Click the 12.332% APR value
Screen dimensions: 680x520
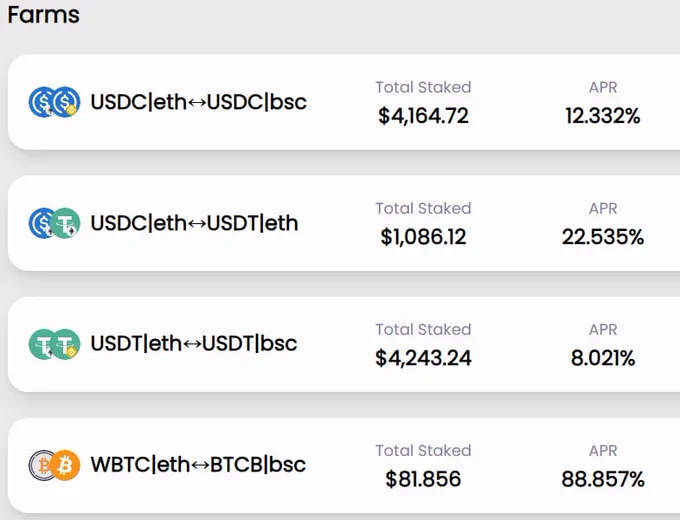tap(603, 116)
